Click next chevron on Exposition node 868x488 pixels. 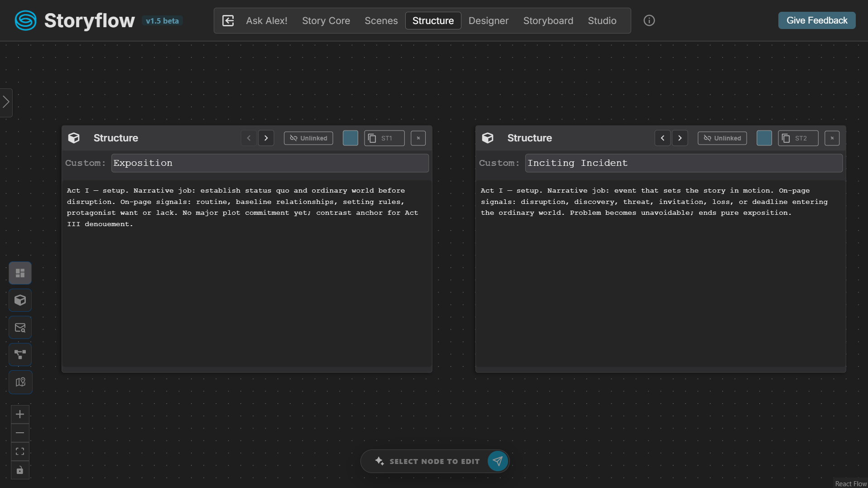pos(266,138)
